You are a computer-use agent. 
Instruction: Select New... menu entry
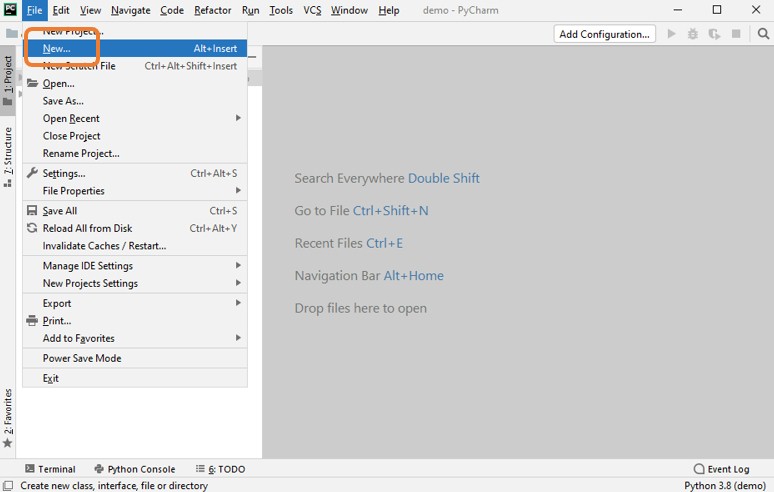[135, 48]
